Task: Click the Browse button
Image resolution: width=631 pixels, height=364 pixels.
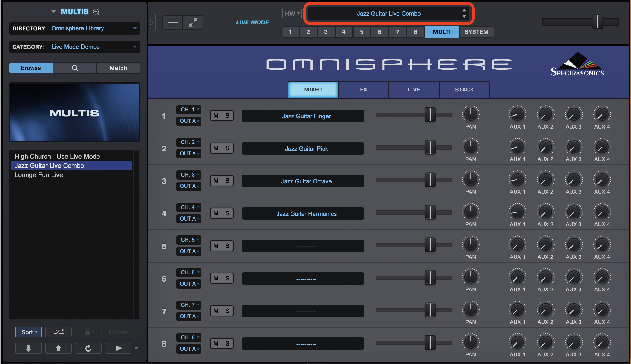Action: click(x=31, y=68)
